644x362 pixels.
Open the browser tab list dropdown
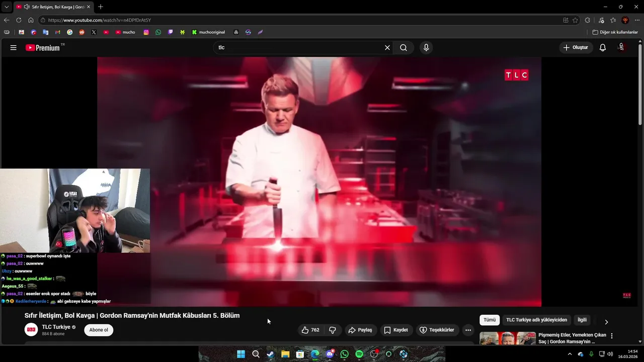click(x=7, y=7)
